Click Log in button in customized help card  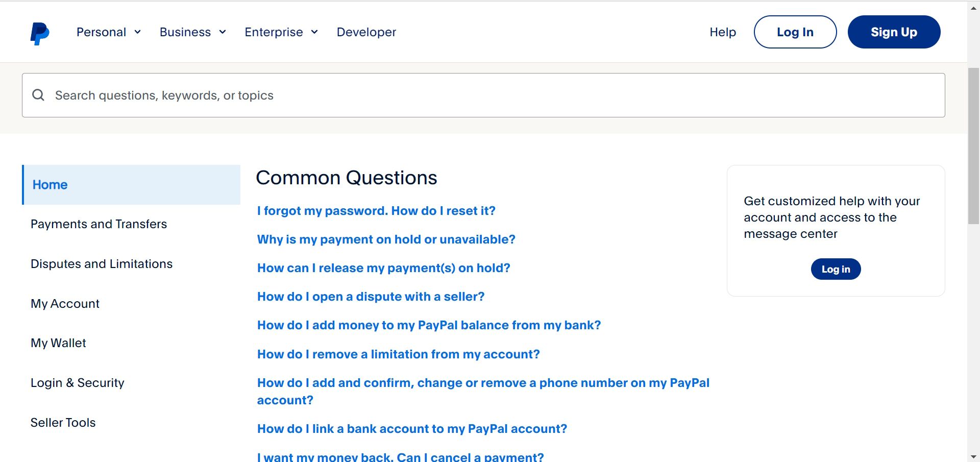tap(836, 269)
